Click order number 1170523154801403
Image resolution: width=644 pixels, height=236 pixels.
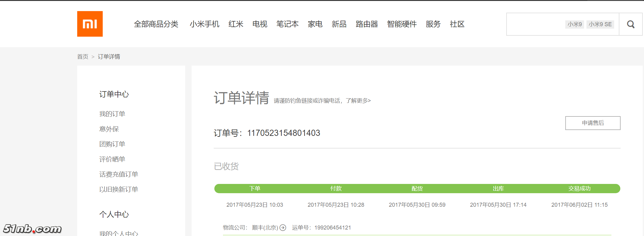pos(284,133)
